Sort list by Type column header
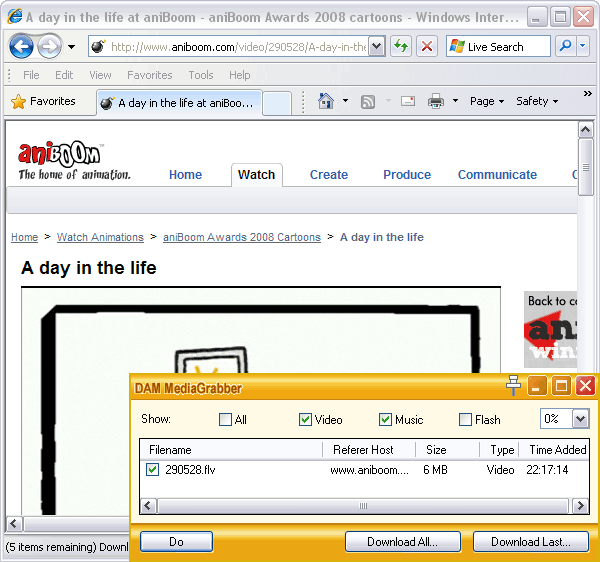The height and width of the screenshot is (562, 600). pyautogui.click(x=499, y=450)
